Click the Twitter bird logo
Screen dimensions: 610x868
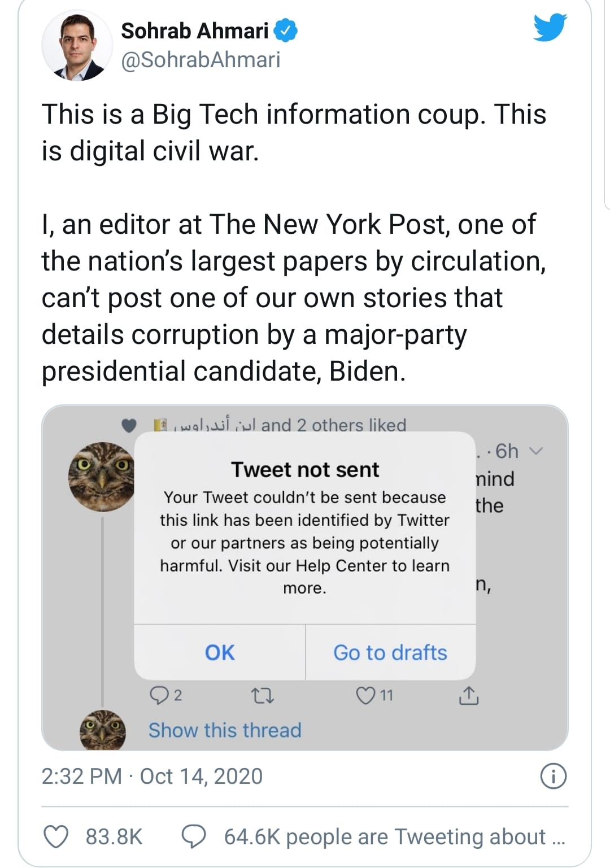[x=550, y=28]
